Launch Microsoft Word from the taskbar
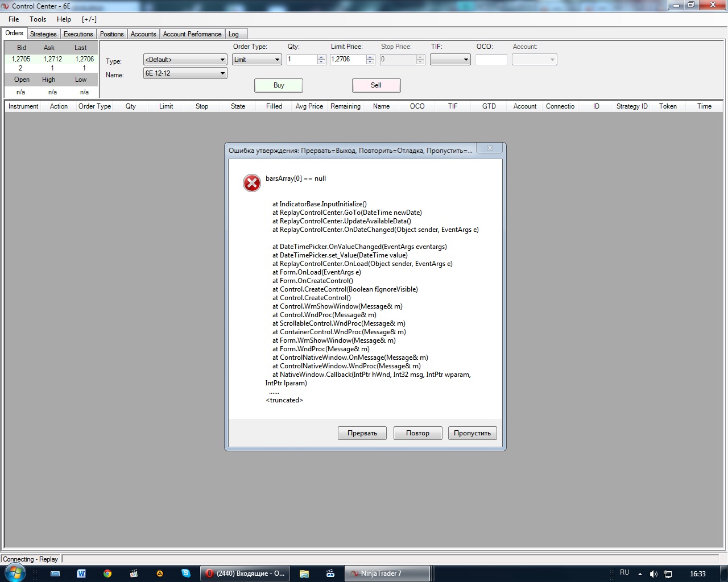 [81, 573]
